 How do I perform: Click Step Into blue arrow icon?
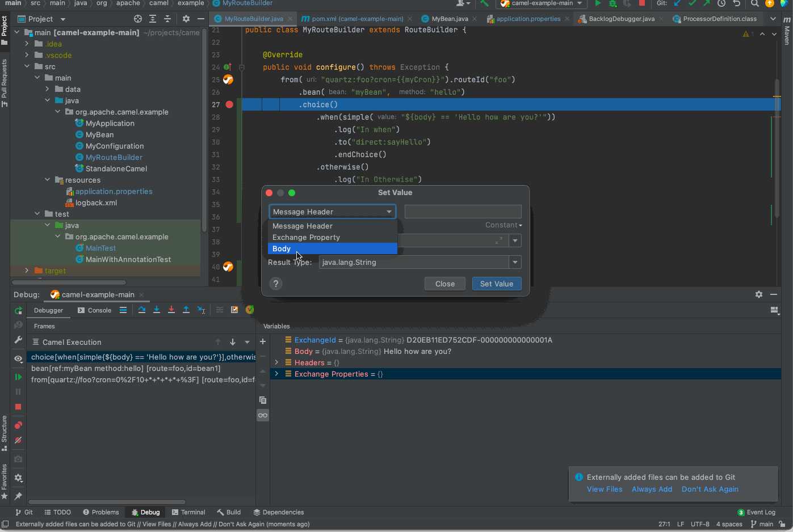[157, 310]
